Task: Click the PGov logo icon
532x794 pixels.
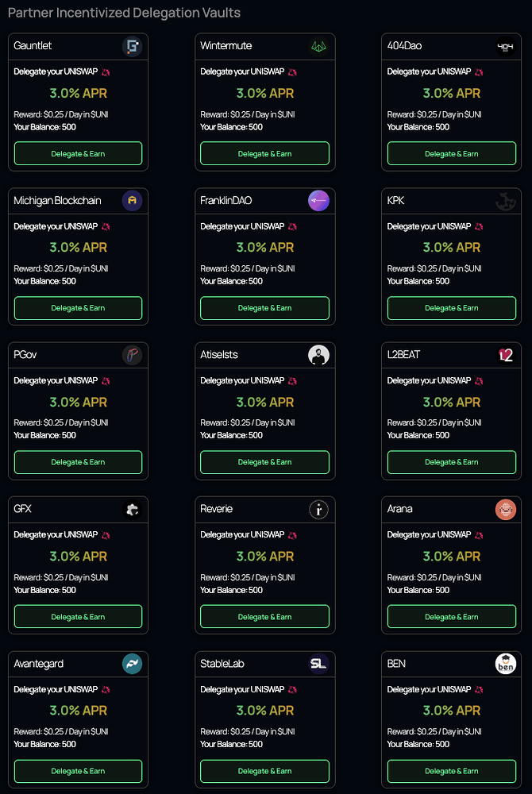Action: coord(133,355)
